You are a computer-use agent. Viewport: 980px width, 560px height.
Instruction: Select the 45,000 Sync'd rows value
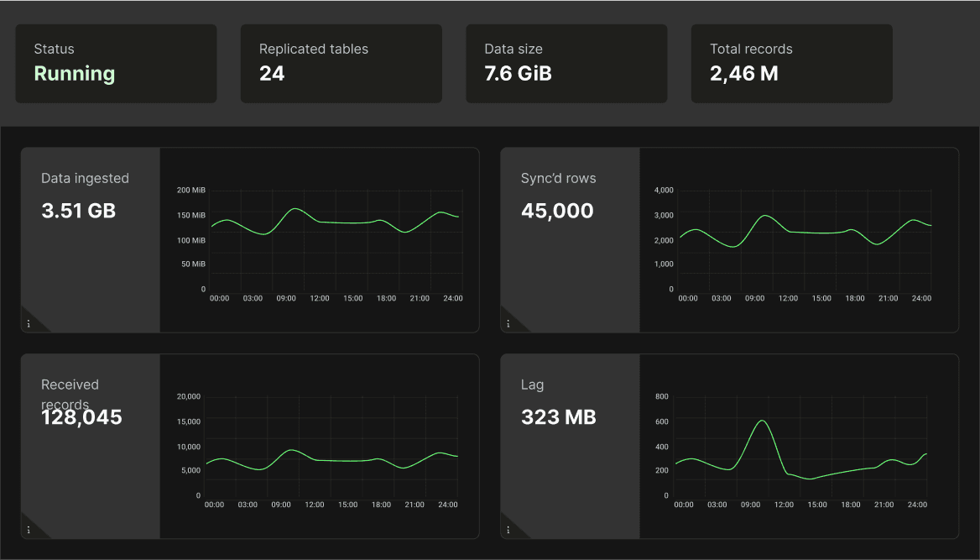pyautogui.click(x=557, y=211)
